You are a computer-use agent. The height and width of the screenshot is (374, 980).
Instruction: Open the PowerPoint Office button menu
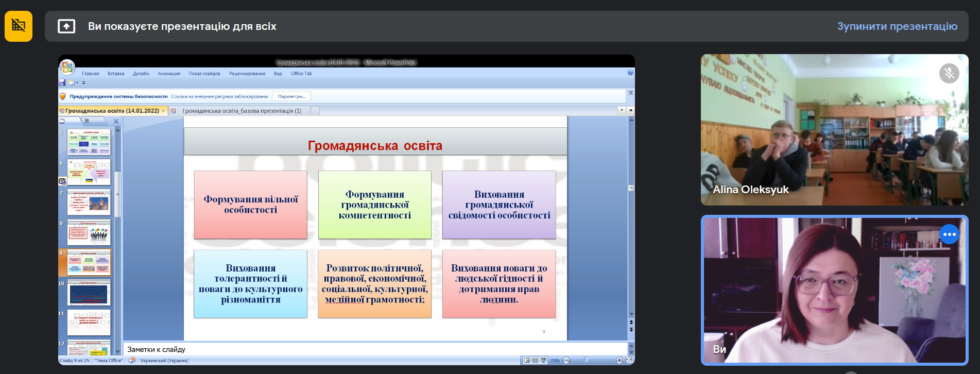point(67,67)
